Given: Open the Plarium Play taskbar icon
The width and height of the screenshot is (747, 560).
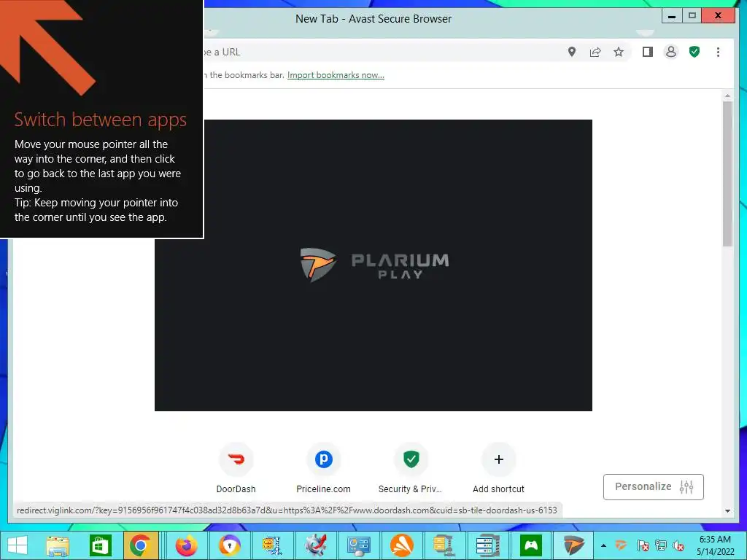Looking at the screenshot, I should [573, 545].
